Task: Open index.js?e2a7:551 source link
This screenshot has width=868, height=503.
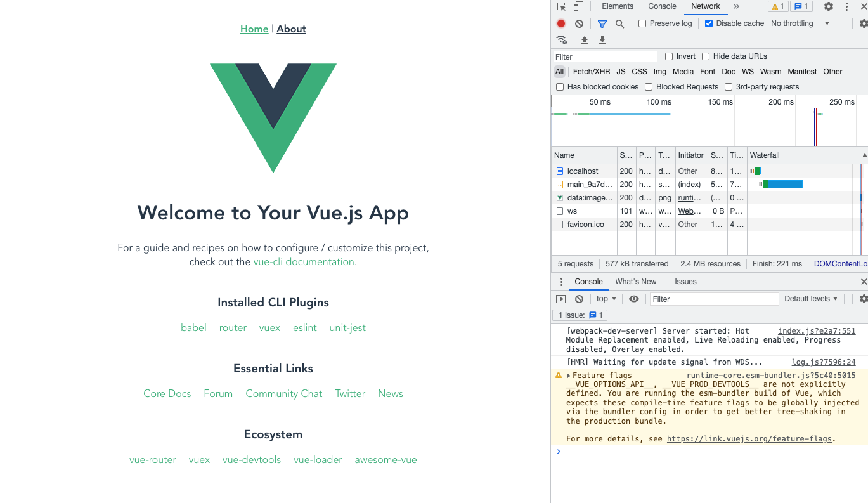Action: tap(817, 331)
